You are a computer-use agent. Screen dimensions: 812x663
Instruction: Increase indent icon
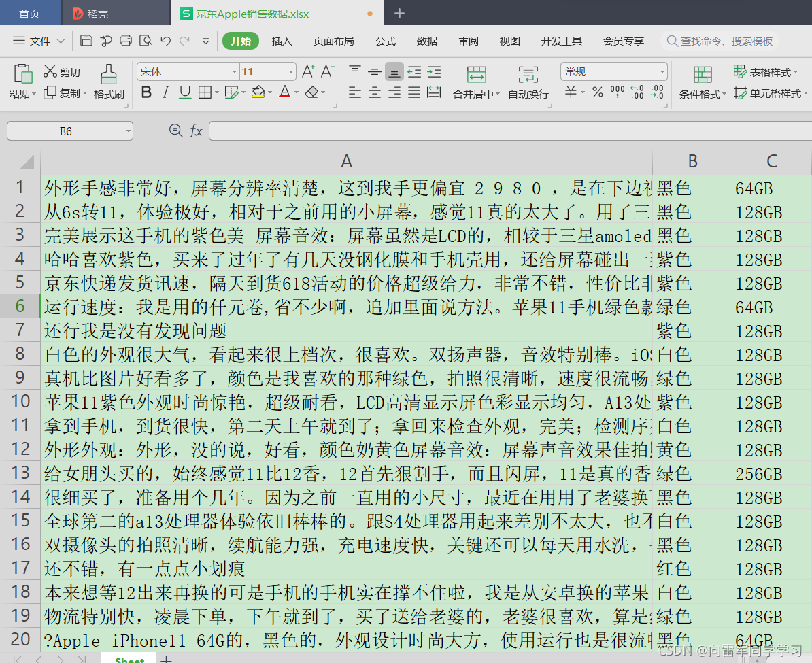[x=434, y=71]
